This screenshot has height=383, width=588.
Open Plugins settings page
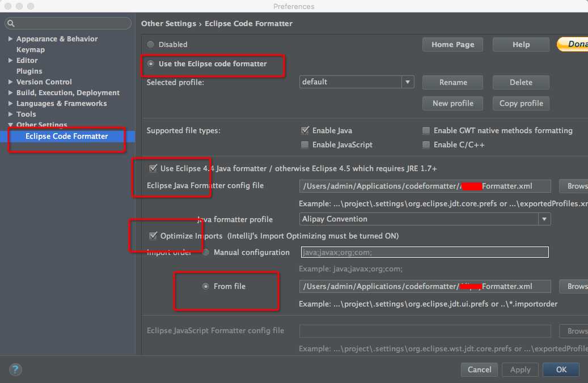[29, 71]
